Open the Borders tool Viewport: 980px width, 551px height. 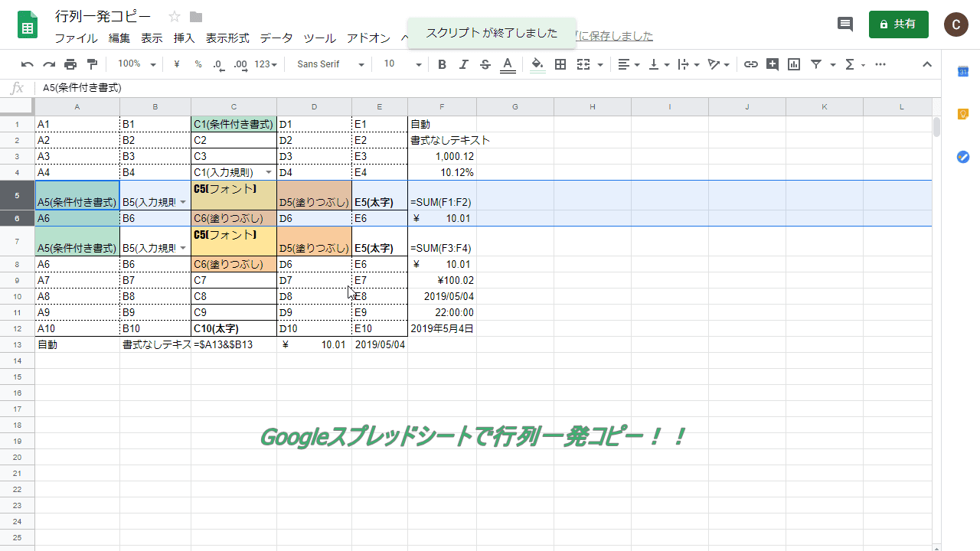[560, 64]
